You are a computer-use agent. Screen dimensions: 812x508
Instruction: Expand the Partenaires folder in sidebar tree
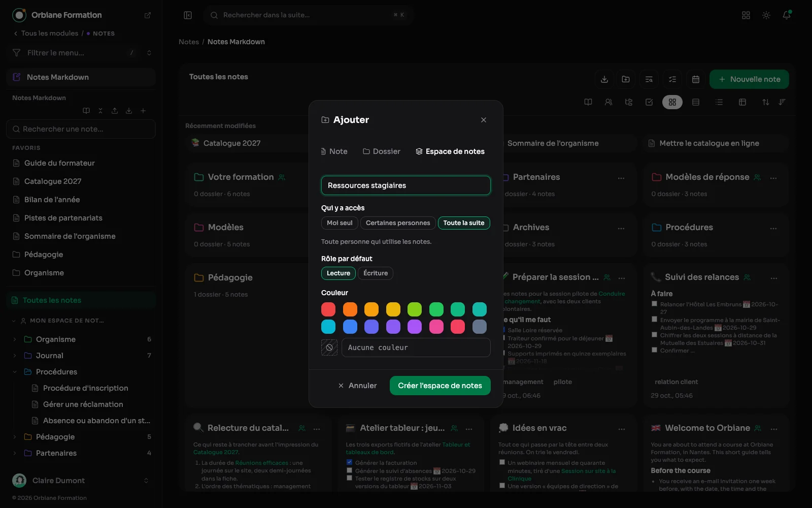(x=15, y=453)
